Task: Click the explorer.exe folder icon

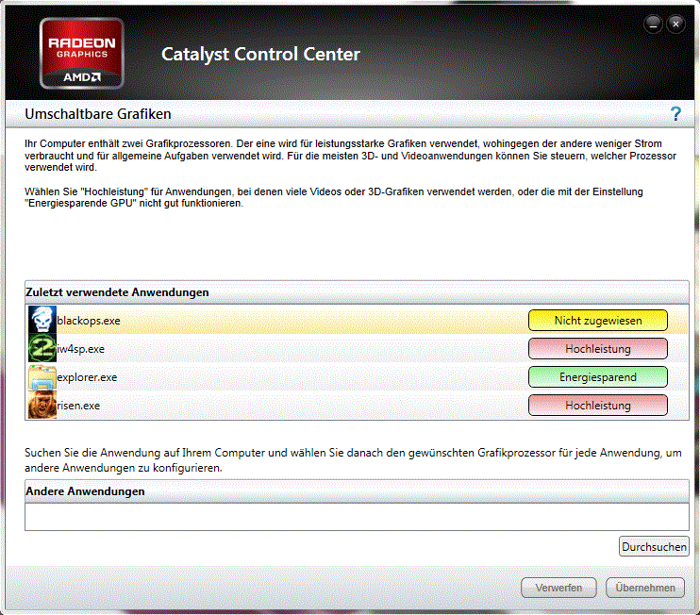Action: 42,376
